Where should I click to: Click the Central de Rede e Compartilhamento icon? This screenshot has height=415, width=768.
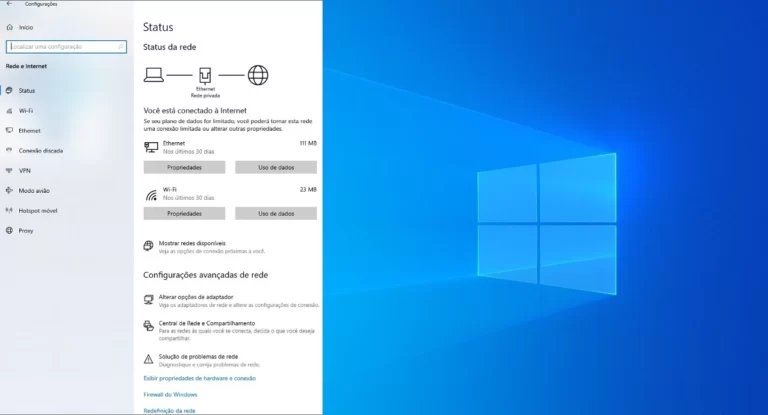[x=148, y=326]
